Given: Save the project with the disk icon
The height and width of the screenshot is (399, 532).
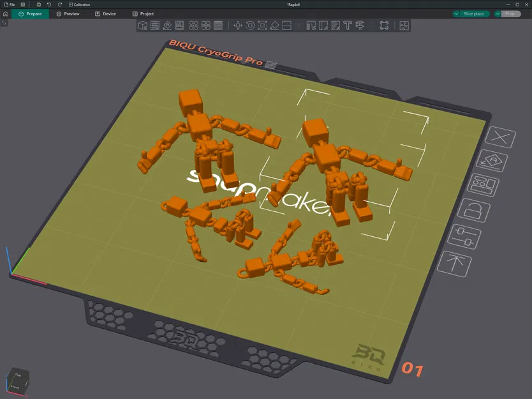Looking at the screenshot, I should [39, 4].
